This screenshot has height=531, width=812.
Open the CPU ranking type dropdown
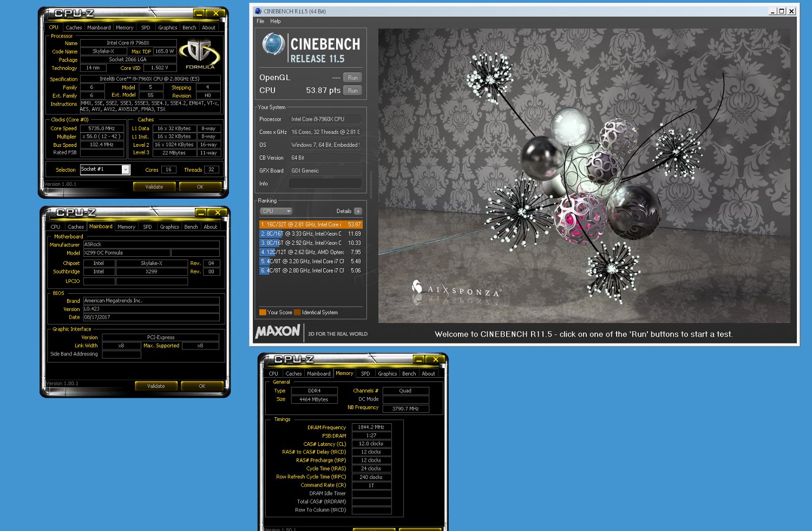pos(276,211)
